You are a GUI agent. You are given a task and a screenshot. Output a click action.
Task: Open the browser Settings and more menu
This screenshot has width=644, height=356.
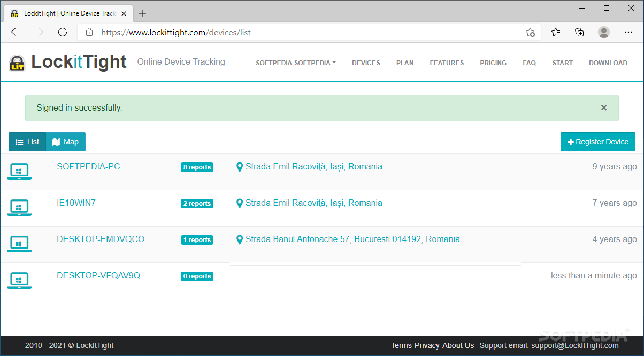[628, 32]
